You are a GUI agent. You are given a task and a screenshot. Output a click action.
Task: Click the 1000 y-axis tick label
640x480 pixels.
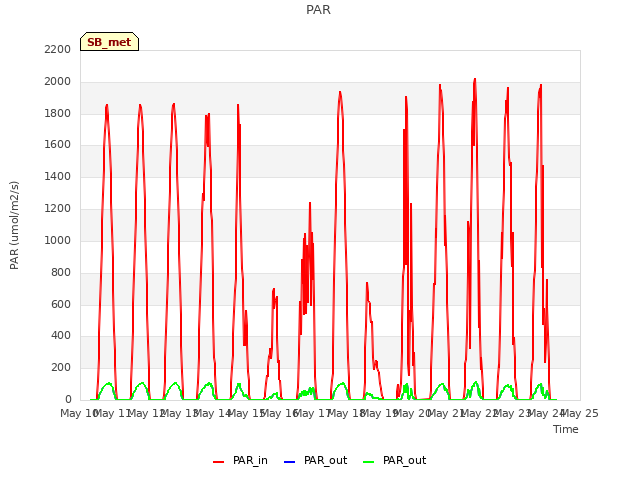(58, 240)
